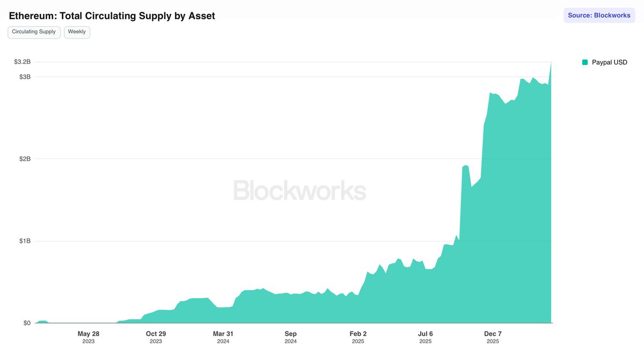Click the $1B y-axis label
Viewport: 644px width, 354px height.
point(25,241)
